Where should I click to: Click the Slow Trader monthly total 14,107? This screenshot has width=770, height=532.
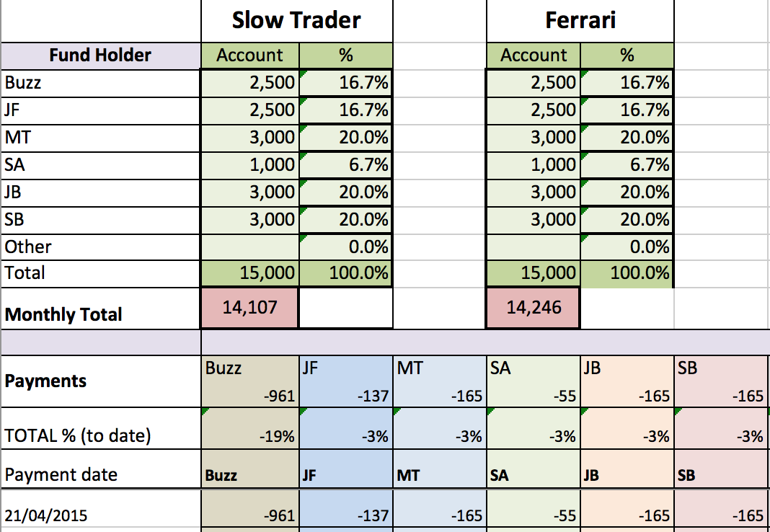249,308
